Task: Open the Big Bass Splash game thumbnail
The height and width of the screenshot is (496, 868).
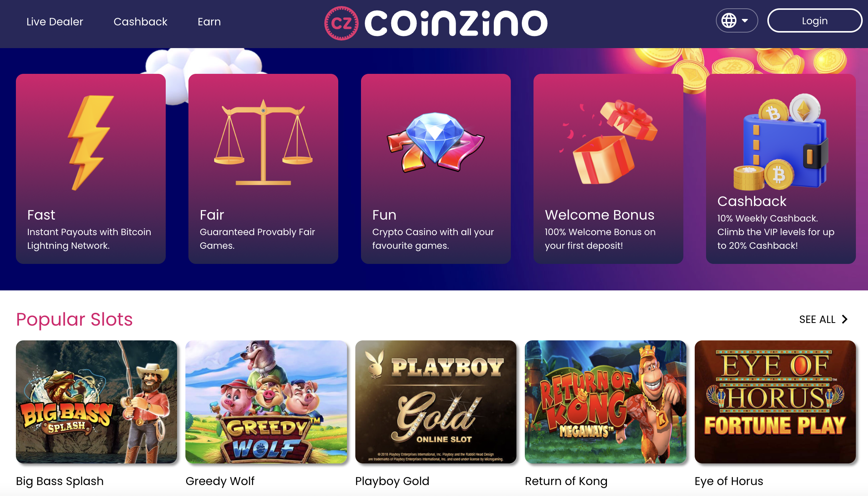Action: coord(96,402)
